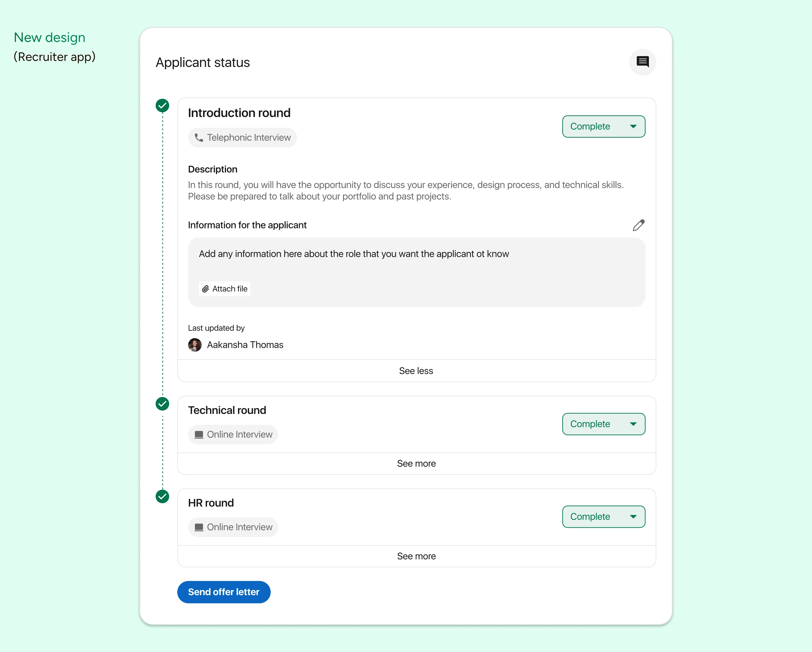Viewport: 812px width, 652px height.
Task: Click the Introduction round green checkmark
Action: (x=162, y=106)
